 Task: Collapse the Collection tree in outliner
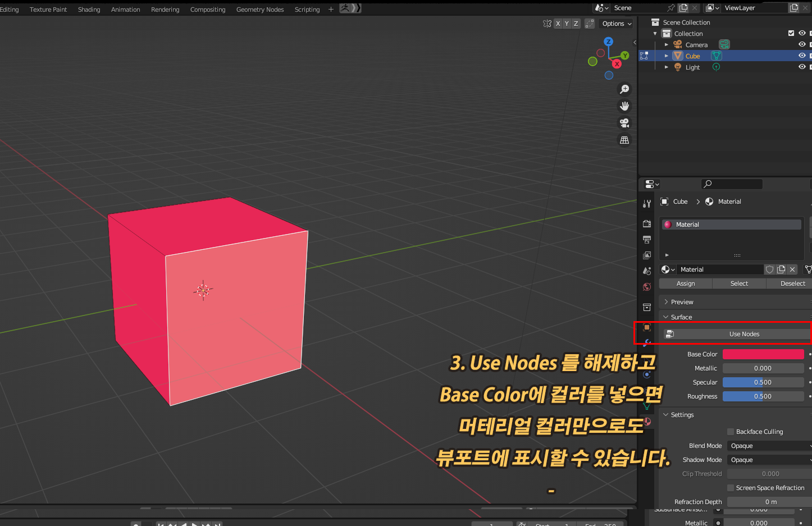click(655, 33)
